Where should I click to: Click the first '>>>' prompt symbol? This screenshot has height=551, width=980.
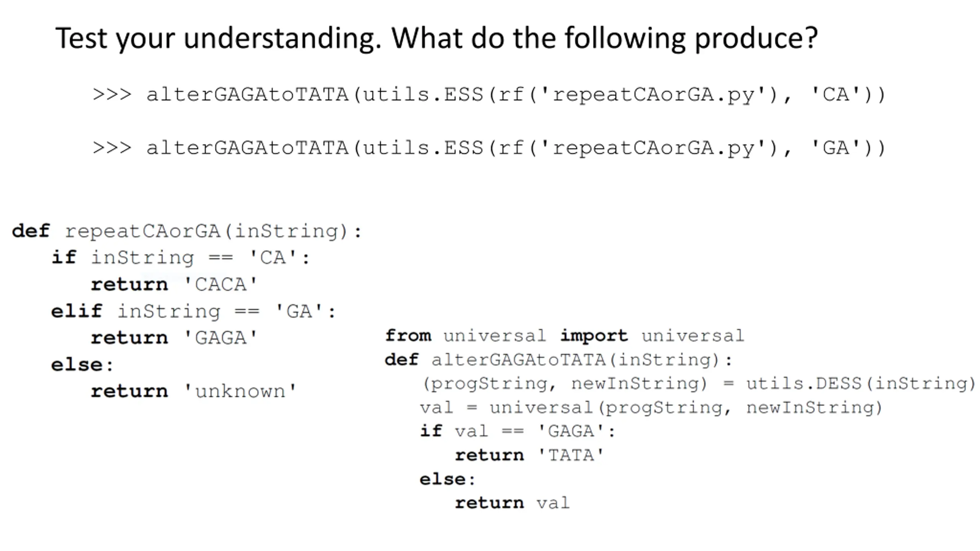[x=112, y=95]
